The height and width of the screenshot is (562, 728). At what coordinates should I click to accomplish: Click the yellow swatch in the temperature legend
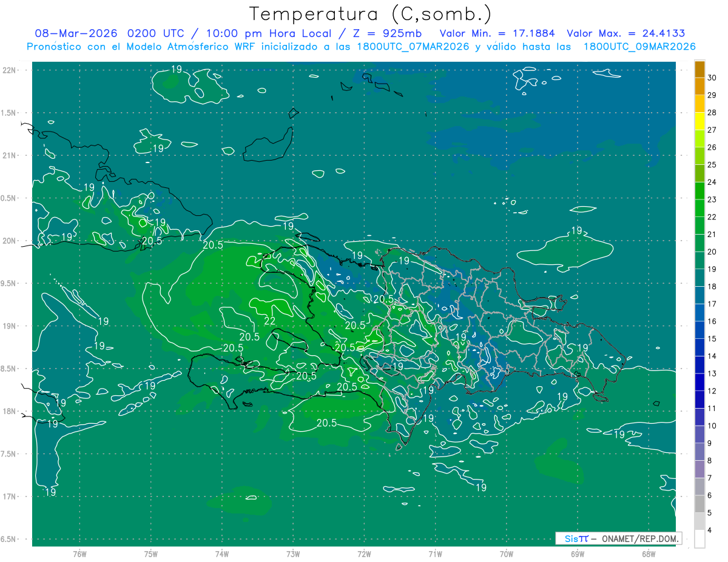(699, 121)
